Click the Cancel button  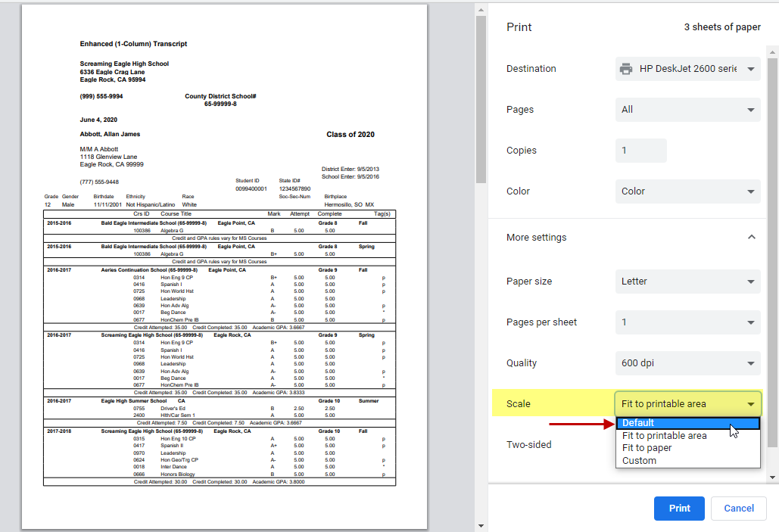pos(738,508)
